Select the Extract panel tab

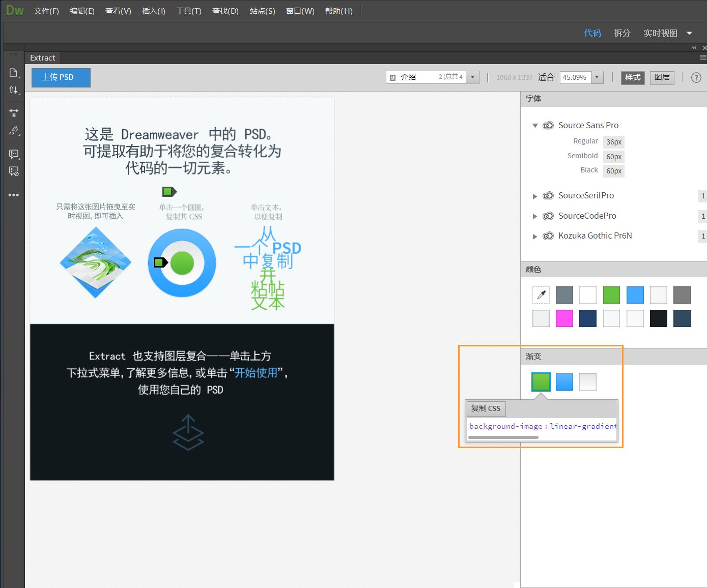(x=43, y=58)
